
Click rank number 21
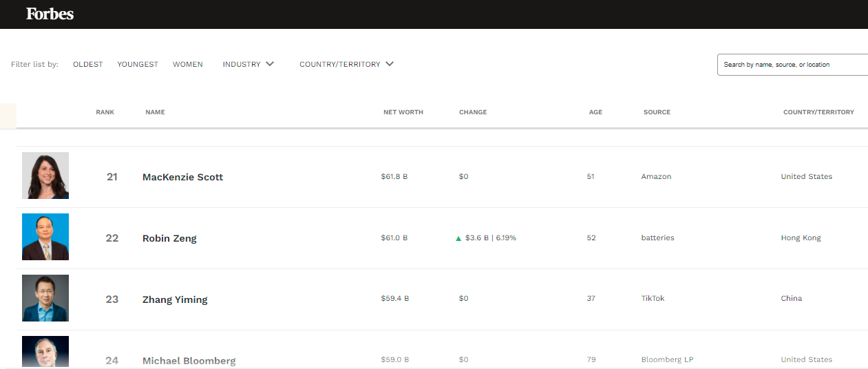pyautogui.click(x=112, y=177)
